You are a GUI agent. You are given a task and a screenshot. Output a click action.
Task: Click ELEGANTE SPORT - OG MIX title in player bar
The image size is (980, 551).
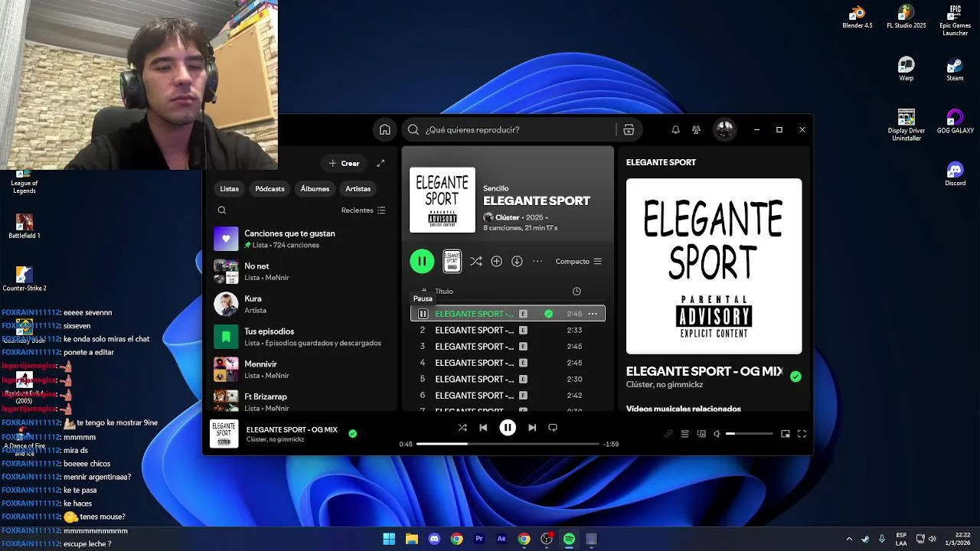pos(292,430)
